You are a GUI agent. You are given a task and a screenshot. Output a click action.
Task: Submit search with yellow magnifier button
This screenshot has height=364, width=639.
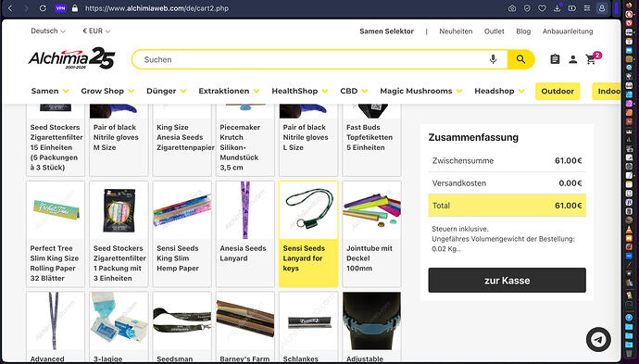click(520, 59)
